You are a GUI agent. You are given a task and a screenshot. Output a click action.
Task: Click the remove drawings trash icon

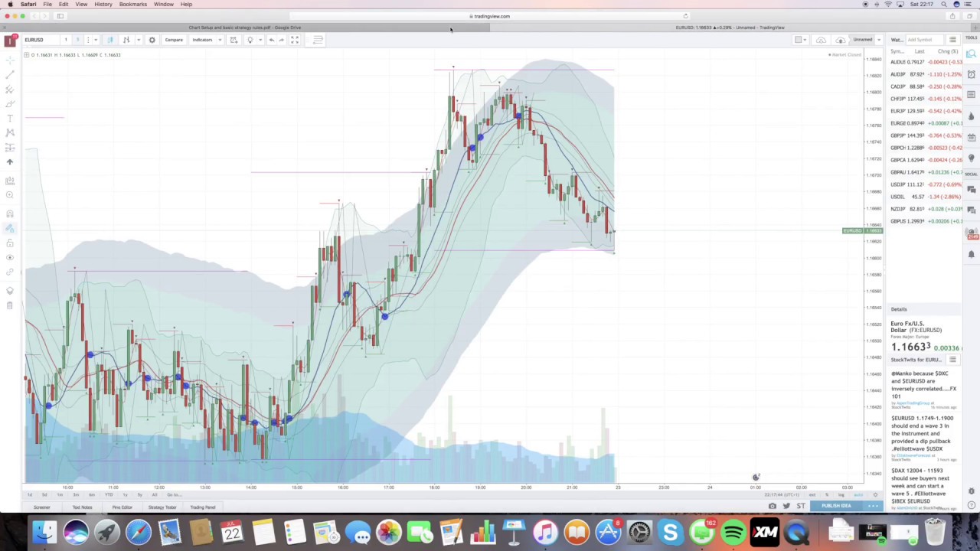(10, 305)
